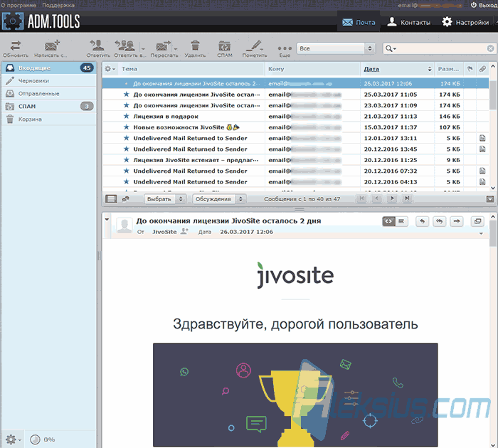Viewport: 498px width, 448px height.
Task: Switch to the Контакты tab
Action: pyautogui.click(x=408, y=22)
